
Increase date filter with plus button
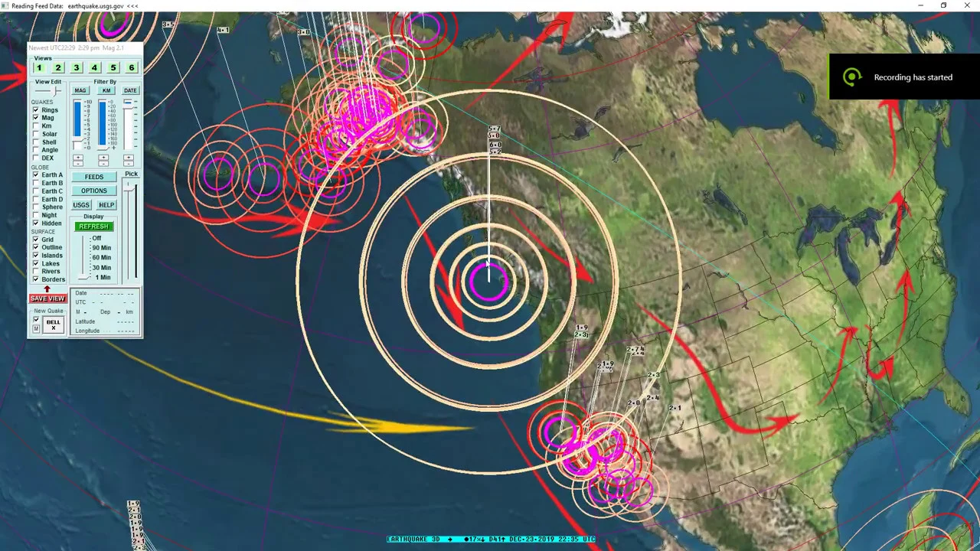pos(129,157)
